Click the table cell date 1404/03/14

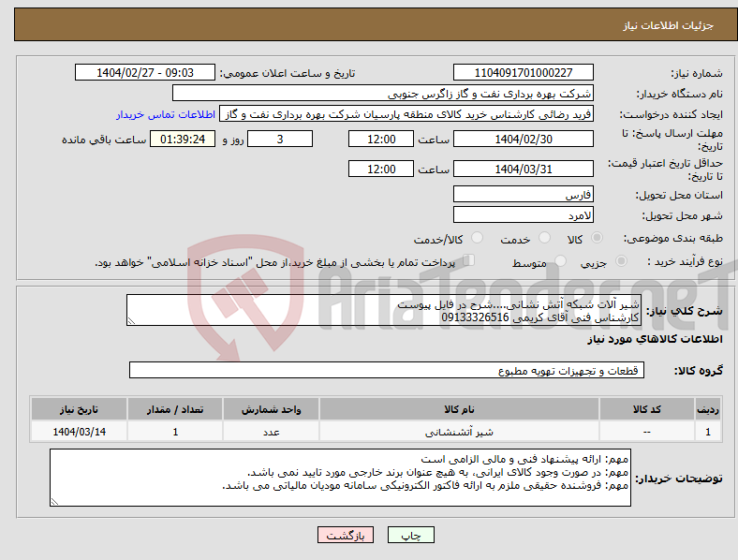coord(79,432)
